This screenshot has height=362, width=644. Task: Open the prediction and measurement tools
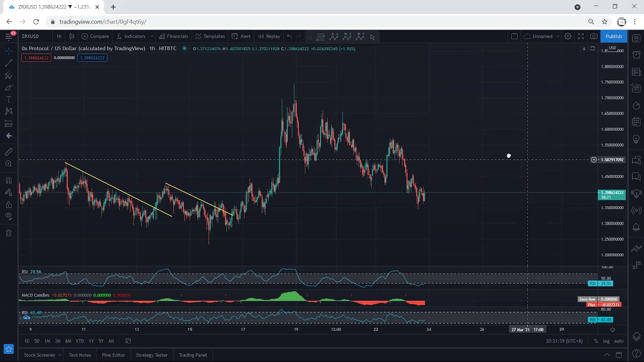pos(9,124)
